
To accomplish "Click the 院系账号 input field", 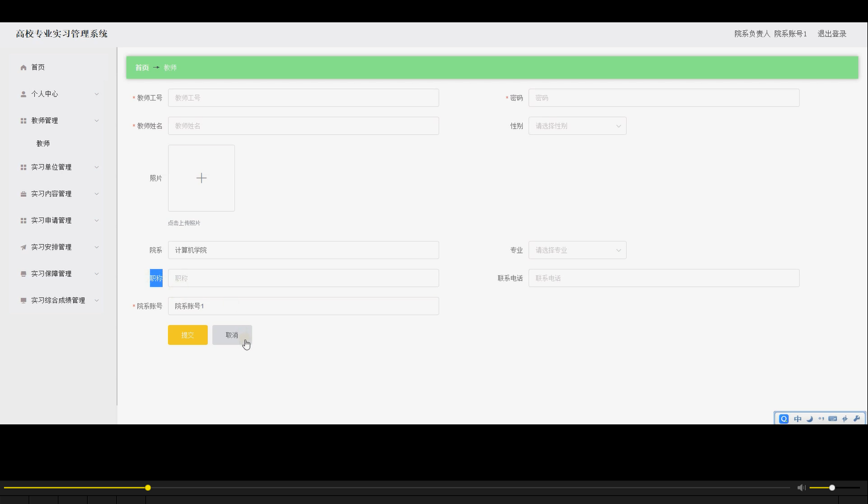I will tap(303, 306).
